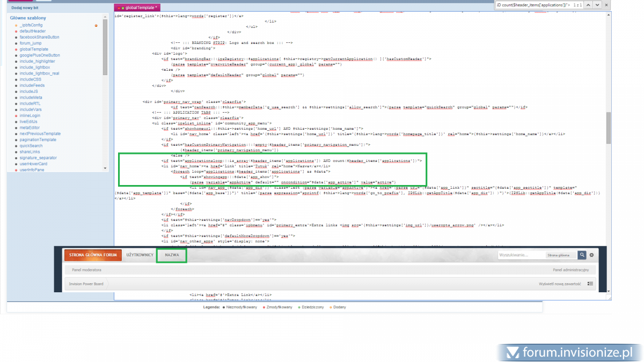The image size is (644, 362).
Task: Open the gear advanced search icon
Action: pos(592,255)
